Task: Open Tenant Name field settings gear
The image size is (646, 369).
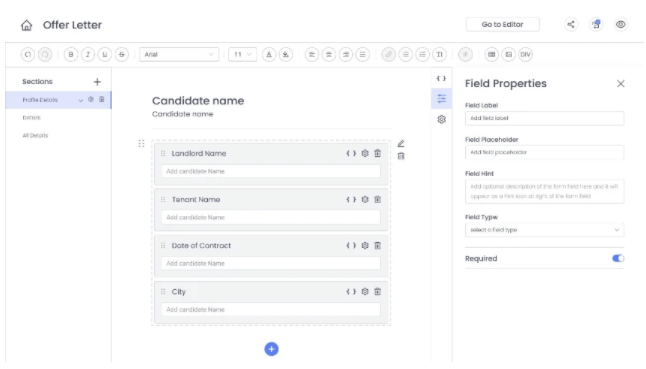Action: [x=365, y=199]
